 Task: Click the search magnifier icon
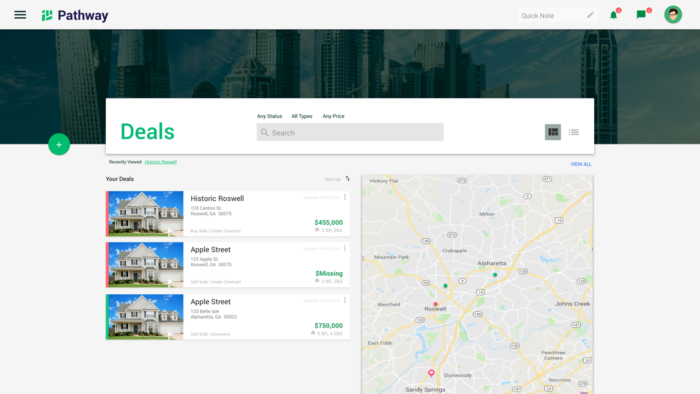265,133
